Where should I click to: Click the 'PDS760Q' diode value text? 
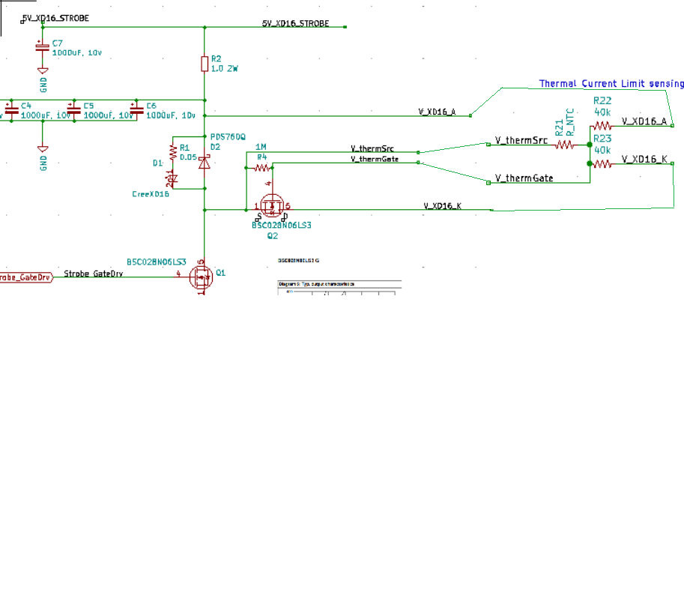tap(228, 137)
